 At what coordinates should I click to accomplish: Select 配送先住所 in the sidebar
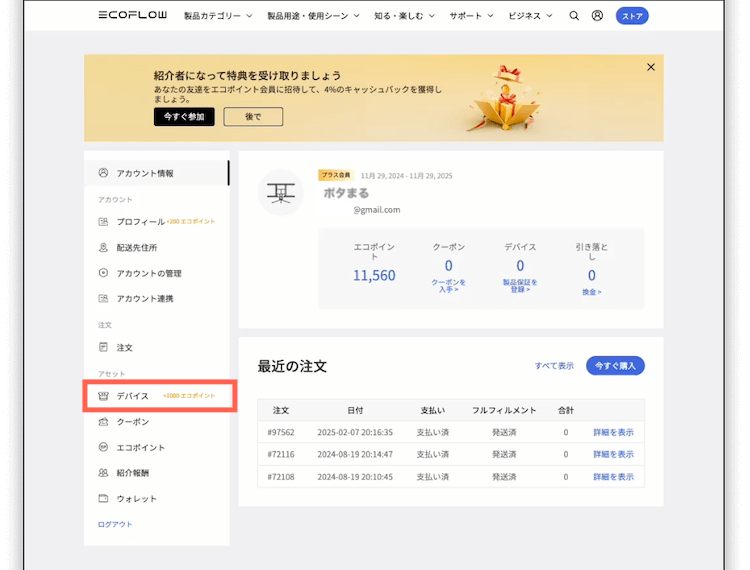(157, 247)
